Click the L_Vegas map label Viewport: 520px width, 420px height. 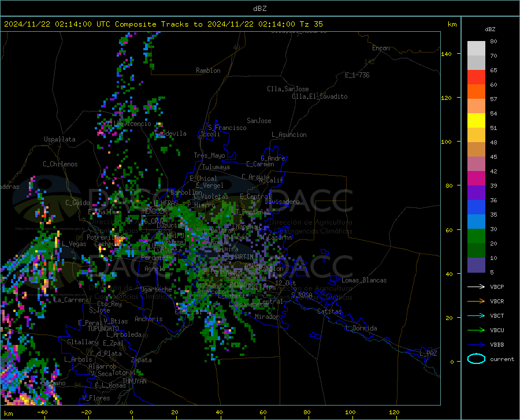(74, 244)
